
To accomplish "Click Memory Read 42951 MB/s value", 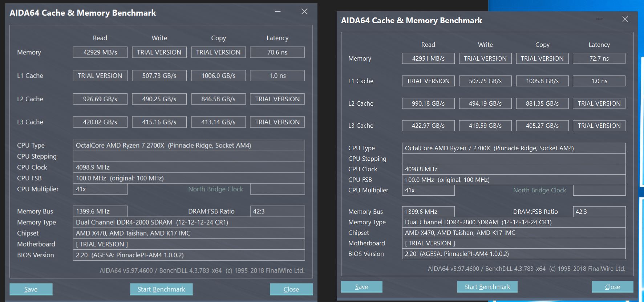I will coord(428,58).
